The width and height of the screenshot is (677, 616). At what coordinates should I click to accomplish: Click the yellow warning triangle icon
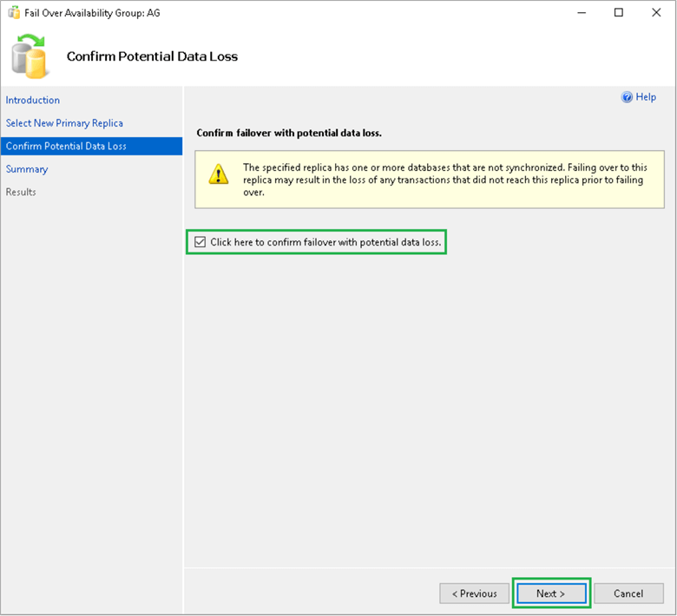pos(218,174)
